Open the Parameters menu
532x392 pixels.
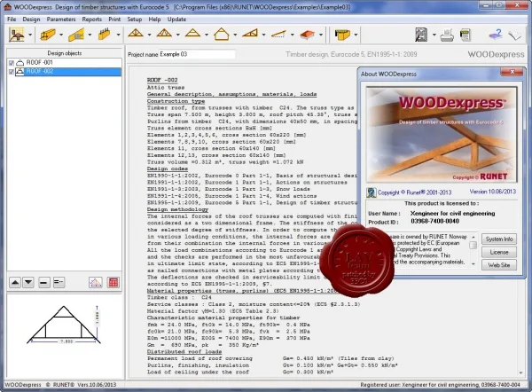click(61, 20)
